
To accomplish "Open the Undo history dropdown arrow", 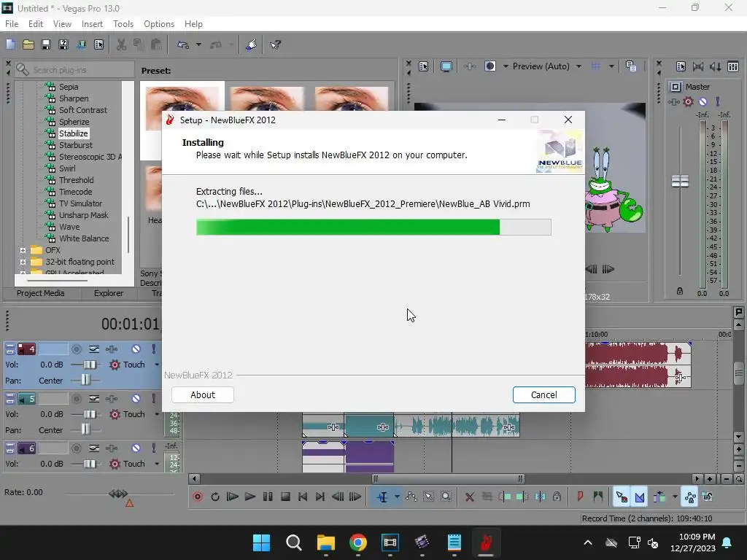I will (198, 44).
